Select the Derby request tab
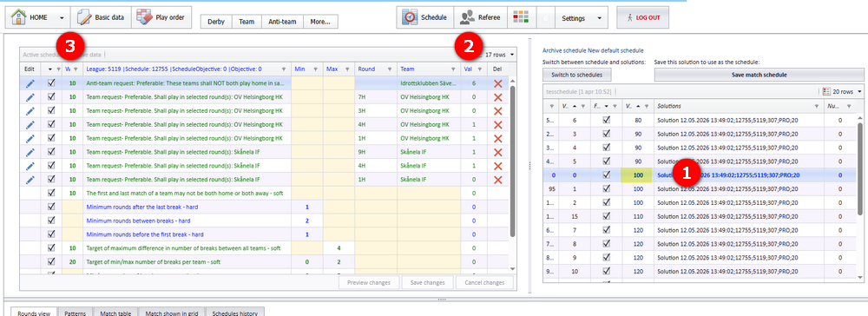 tap(216, 22)
